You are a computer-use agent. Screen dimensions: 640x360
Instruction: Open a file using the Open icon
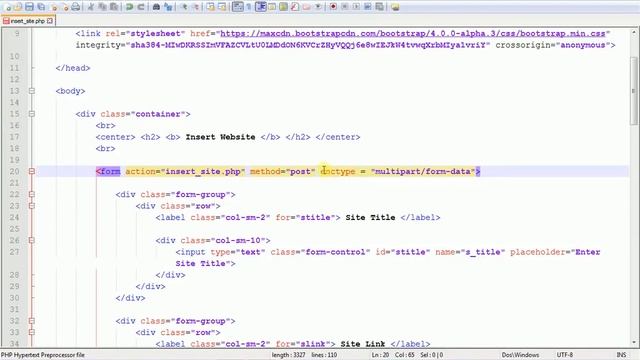click(18, 7)
